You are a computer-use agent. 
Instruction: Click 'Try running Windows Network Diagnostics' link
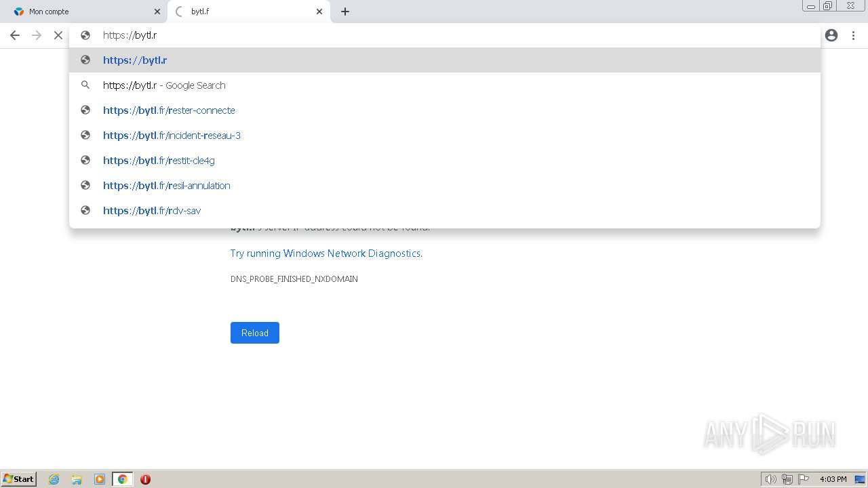325,253
